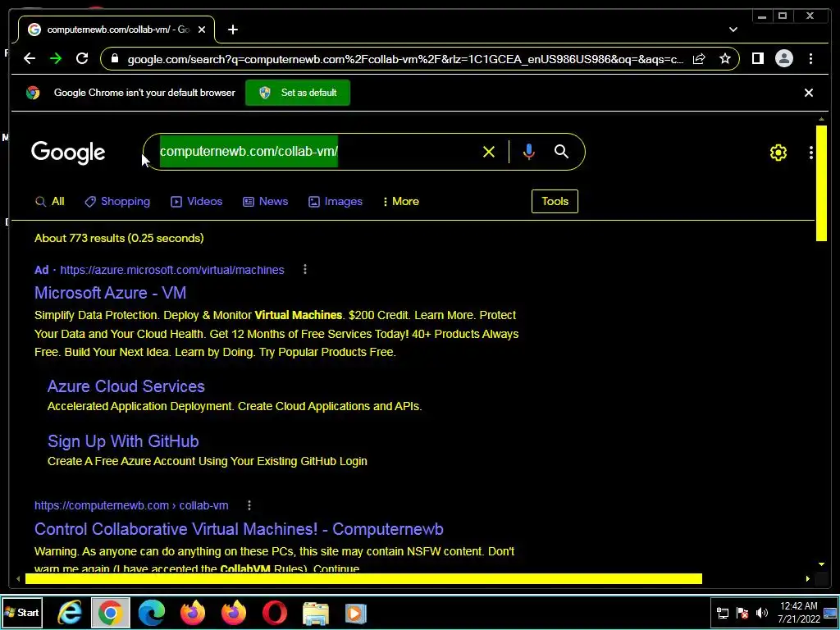840x630 pixels.
Task: Open options dots beside computernewb.com result
Action: 249,505
